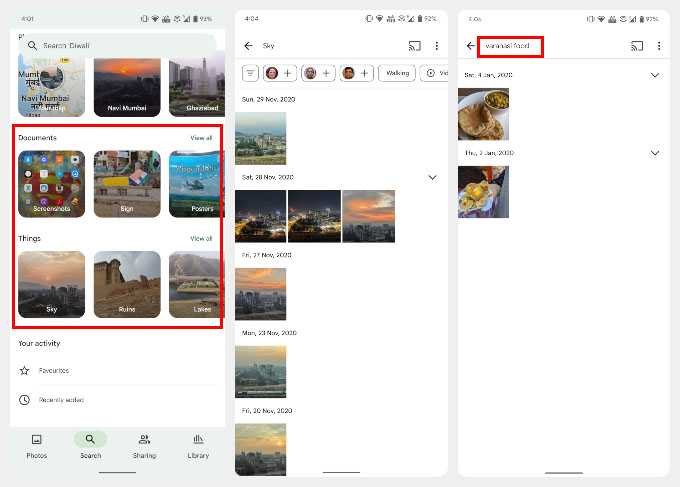
Task: Switch to the Sharing tab
Action: pos(144,446)
